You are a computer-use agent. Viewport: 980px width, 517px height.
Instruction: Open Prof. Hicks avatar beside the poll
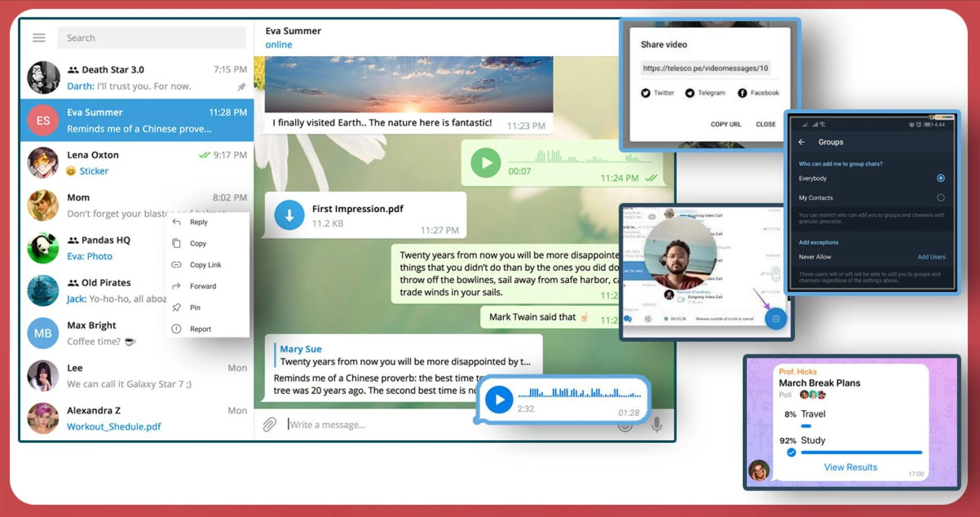(758, 470)
